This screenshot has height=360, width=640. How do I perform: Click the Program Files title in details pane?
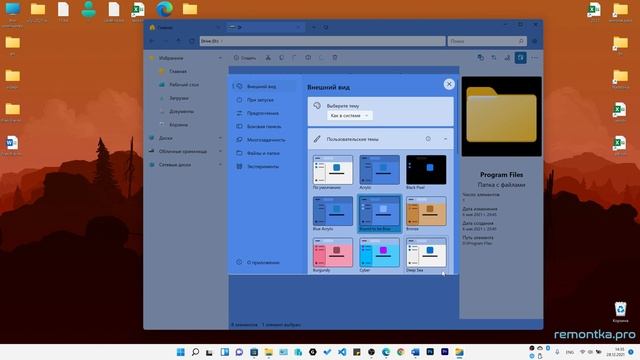pos(502,175)
